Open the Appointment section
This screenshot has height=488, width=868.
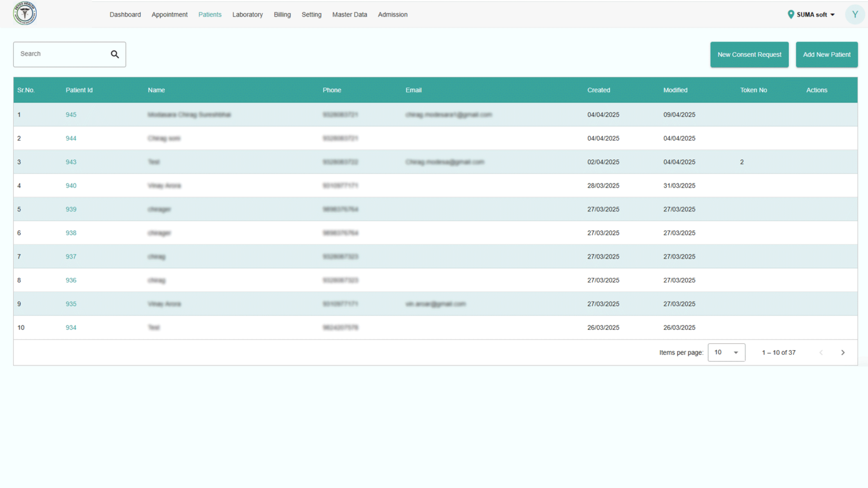(170, 14)
